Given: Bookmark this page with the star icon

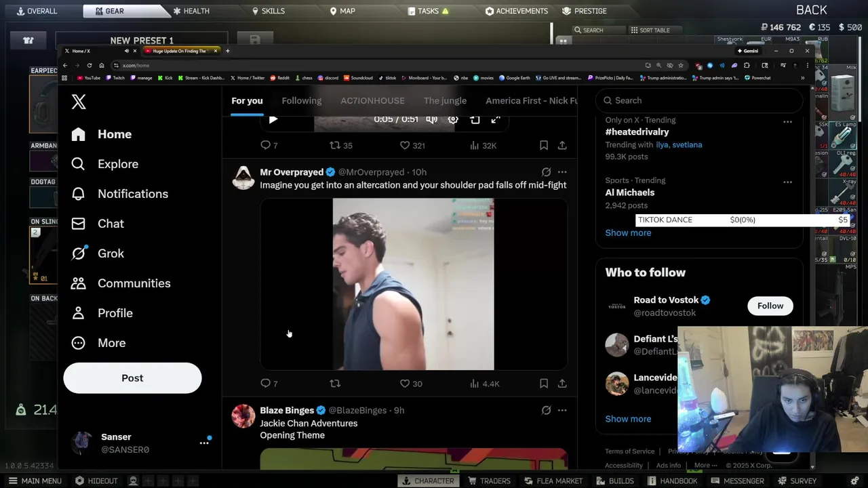Looking at the screenshot, I should point(680,65).
